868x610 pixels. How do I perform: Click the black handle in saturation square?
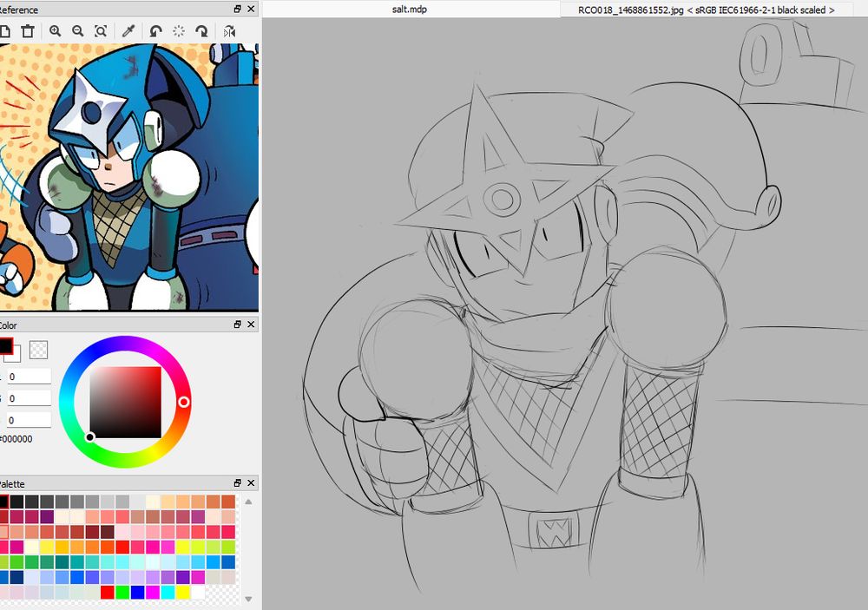pyautogui.click(x=89, y=437)
